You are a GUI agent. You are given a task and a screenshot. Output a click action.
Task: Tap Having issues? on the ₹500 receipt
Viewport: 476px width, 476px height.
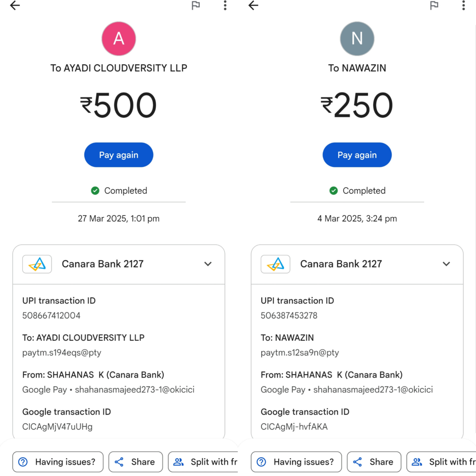[58, 462]
